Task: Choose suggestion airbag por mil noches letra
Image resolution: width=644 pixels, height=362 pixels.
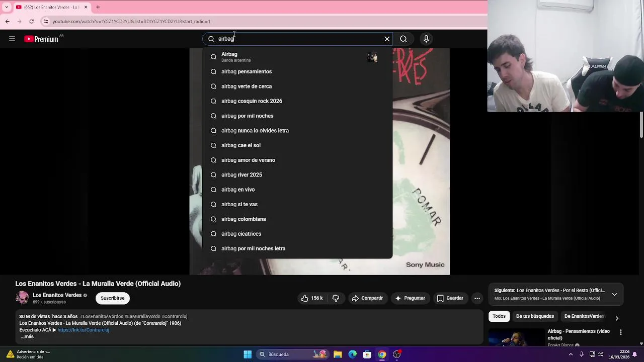Action: (297, 248)
